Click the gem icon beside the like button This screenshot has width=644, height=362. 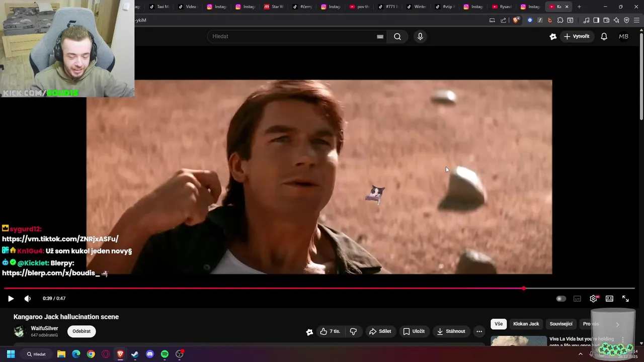click(309, 332)
